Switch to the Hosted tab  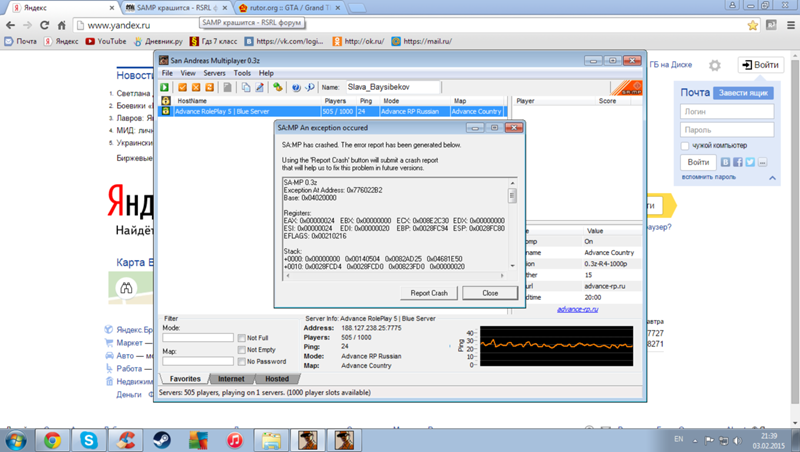pos(277,379)
